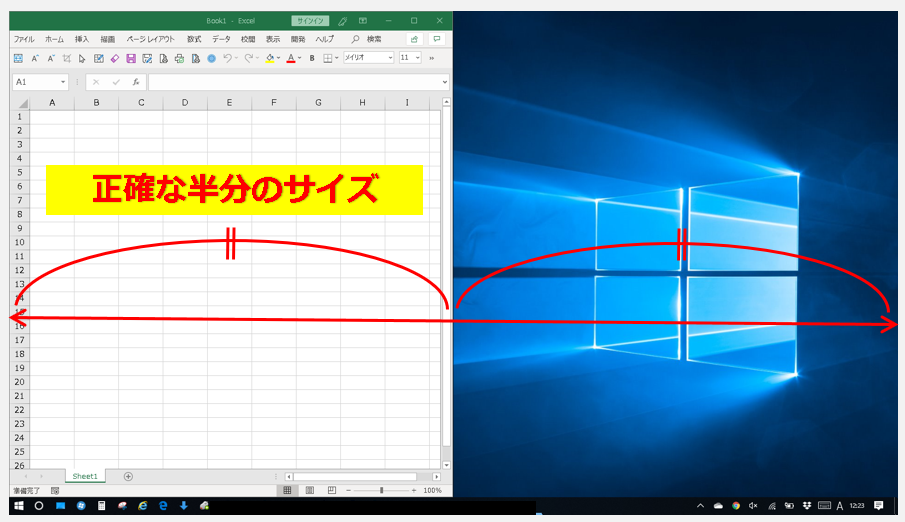Click the サインイン button

click(x=311, y=21)
